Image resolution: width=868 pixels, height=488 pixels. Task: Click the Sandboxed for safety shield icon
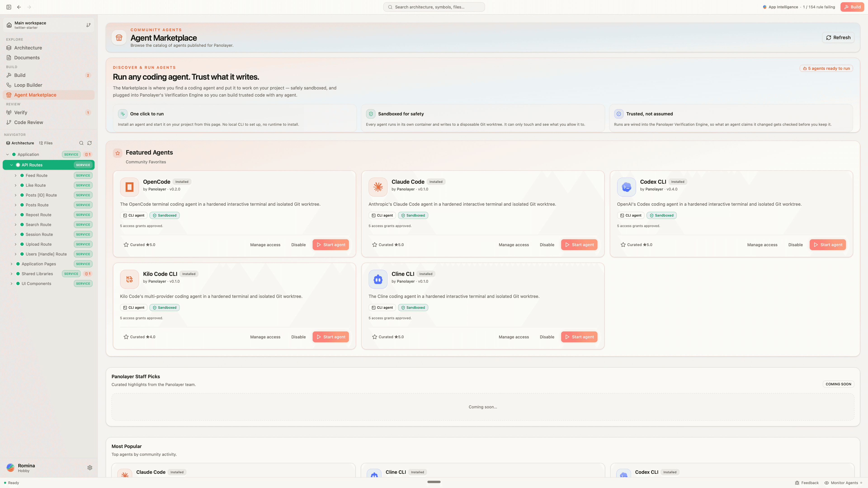tap(371, 114)
